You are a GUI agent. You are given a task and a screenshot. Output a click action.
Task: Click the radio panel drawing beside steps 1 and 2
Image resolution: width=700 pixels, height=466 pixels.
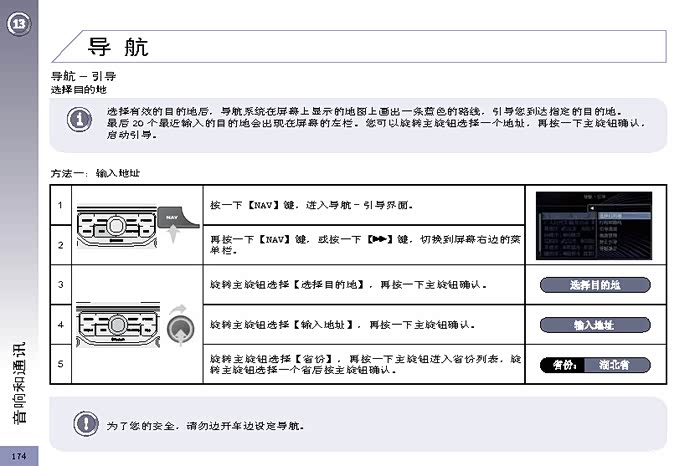pos(117,228)
